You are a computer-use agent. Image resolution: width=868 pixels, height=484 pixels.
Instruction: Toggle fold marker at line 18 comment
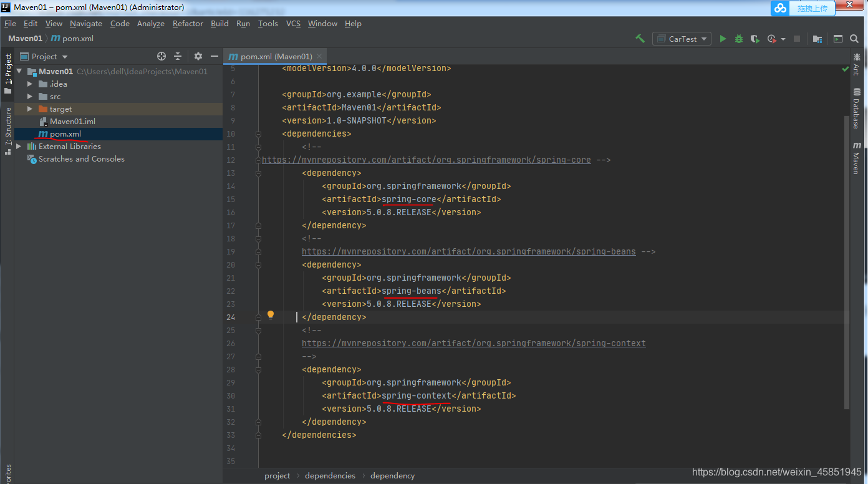[x=258, y=238]
